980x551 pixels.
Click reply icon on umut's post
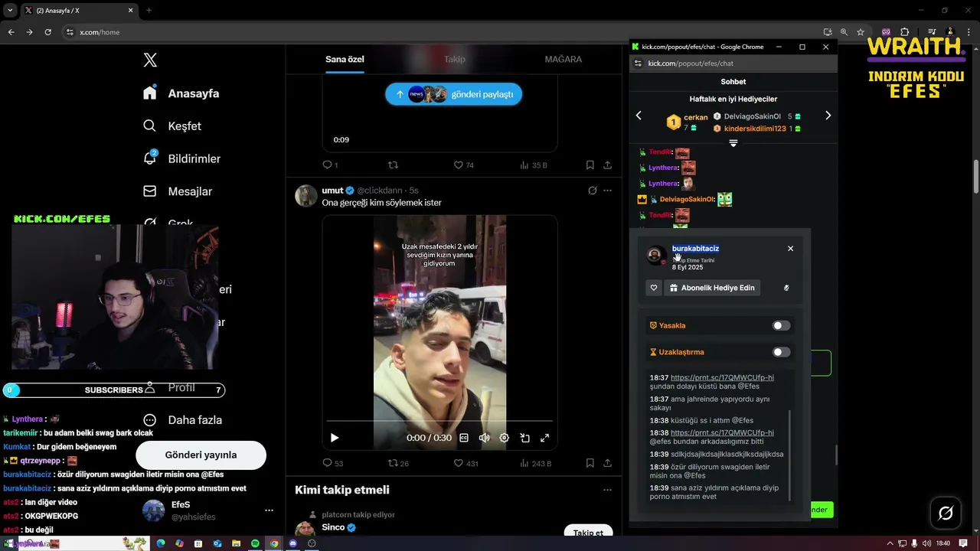coord(327,463)
